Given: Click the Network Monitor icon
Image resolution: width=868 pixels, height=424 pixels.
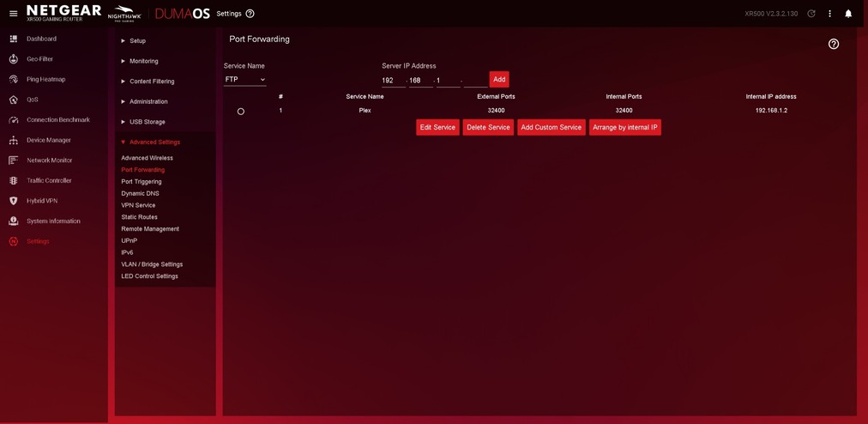Looking at the screenshot, I should pos(13,161).
